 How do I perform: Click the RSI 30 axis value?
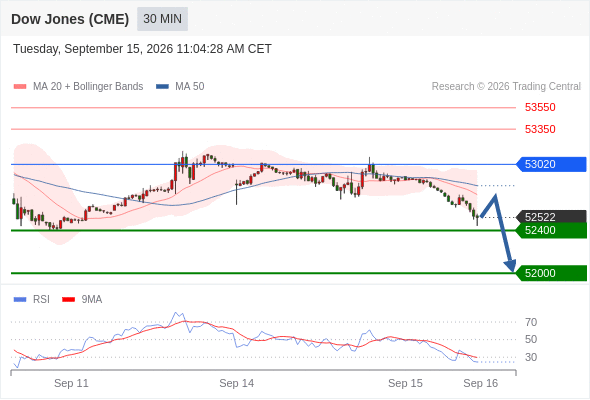coord(531,357)
